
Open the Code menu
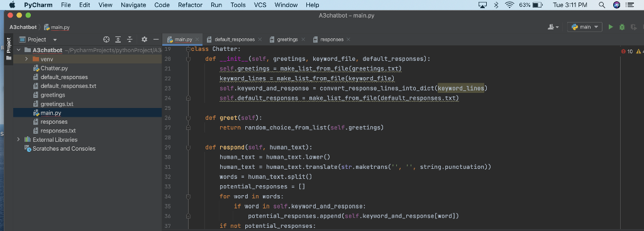[162, 5]
